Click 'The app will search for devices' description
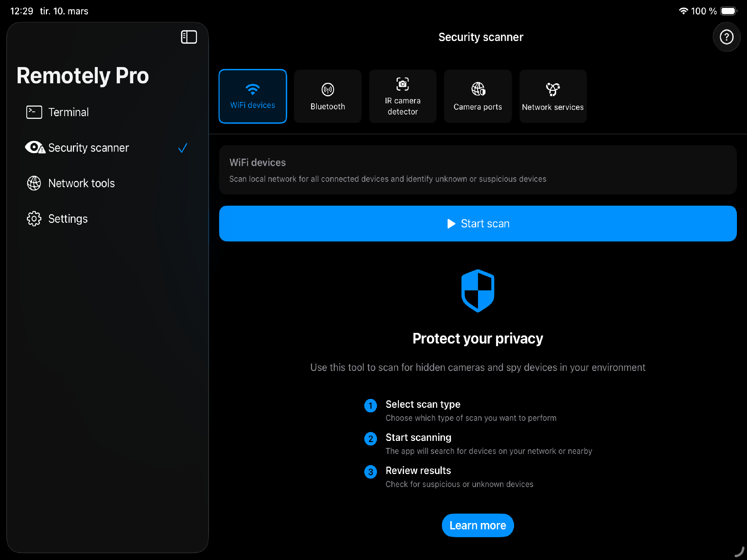 click(x=489, y=451)
